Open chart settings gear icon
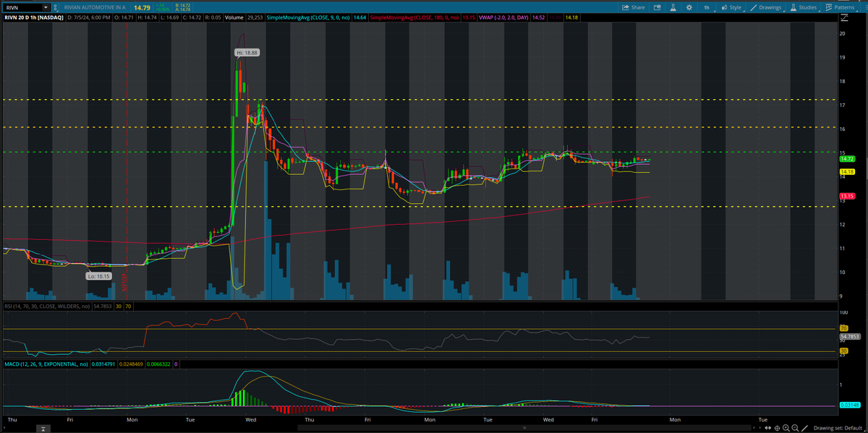Screen dimensions: 868x433 689,7
